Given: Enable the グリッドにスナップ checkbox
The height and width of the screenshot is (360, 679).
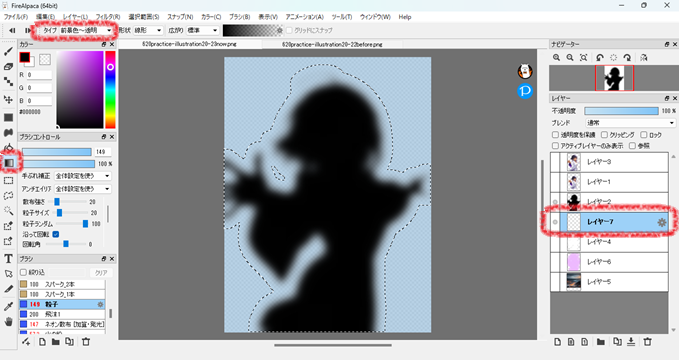Looking at the screenshot, I should (289, 30).
